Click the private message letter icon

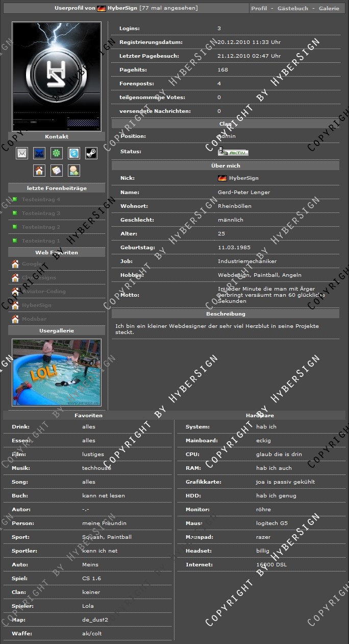tap(57, 171)
